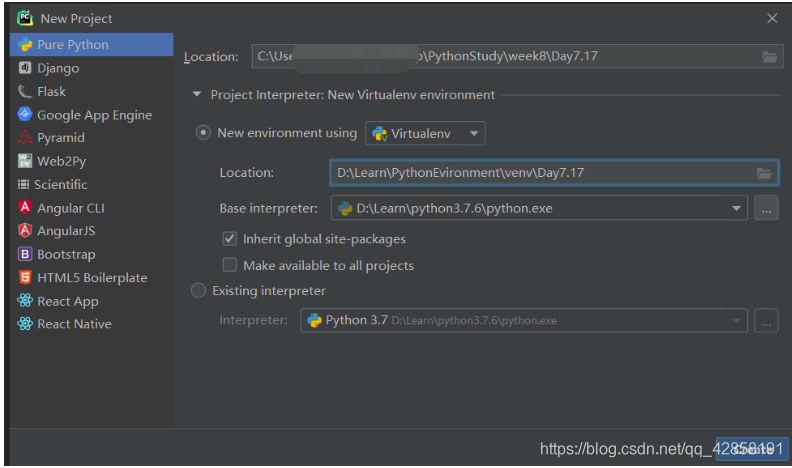792x468 pixels.
Task: Click the Angular CLI icon
Action: pyautogui.click(x=25, y=207)
